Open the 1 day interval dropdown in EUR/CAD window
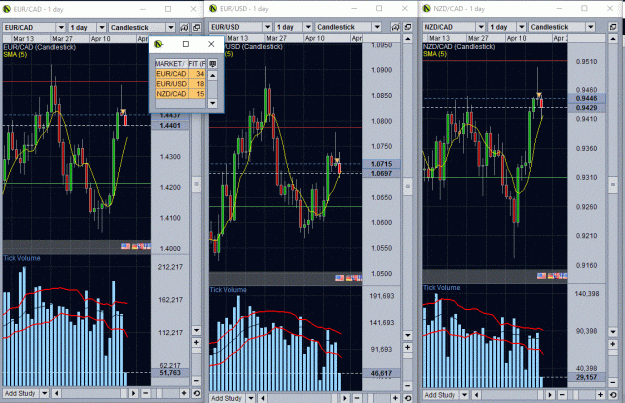The height and width of the screenshot is (403, 625). 102,28
